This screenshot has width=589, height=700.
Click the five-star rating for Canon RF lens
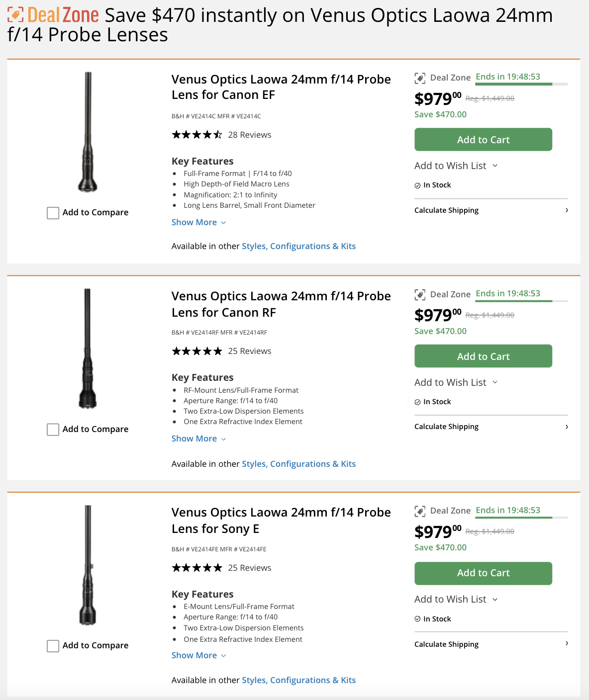(x=197, y=351)
